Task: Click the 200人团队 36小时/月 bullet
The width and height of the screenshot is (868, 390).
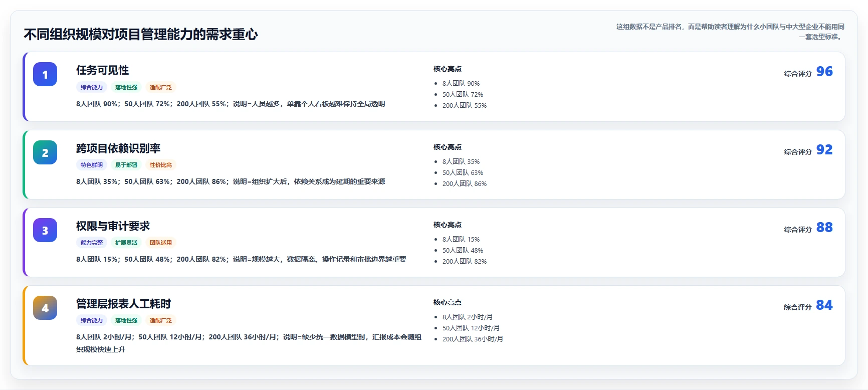Action: 473,339
